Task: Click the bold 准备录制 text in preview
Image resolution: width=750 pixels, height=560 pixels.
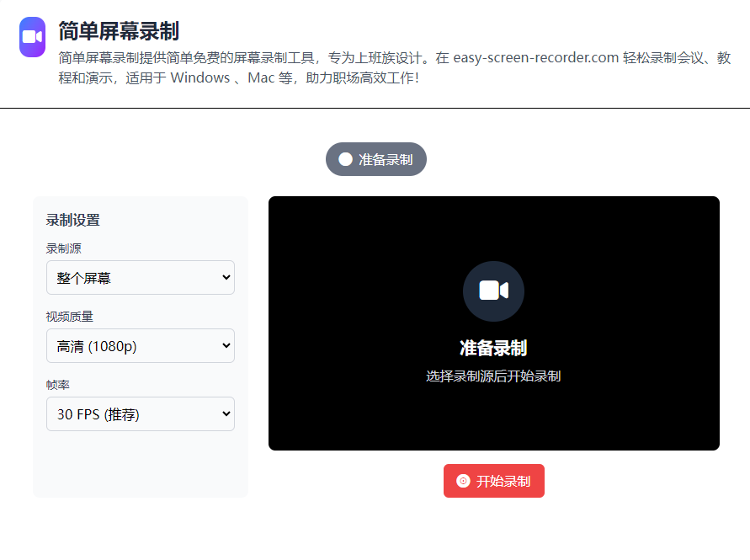Action: coord(493,348)
